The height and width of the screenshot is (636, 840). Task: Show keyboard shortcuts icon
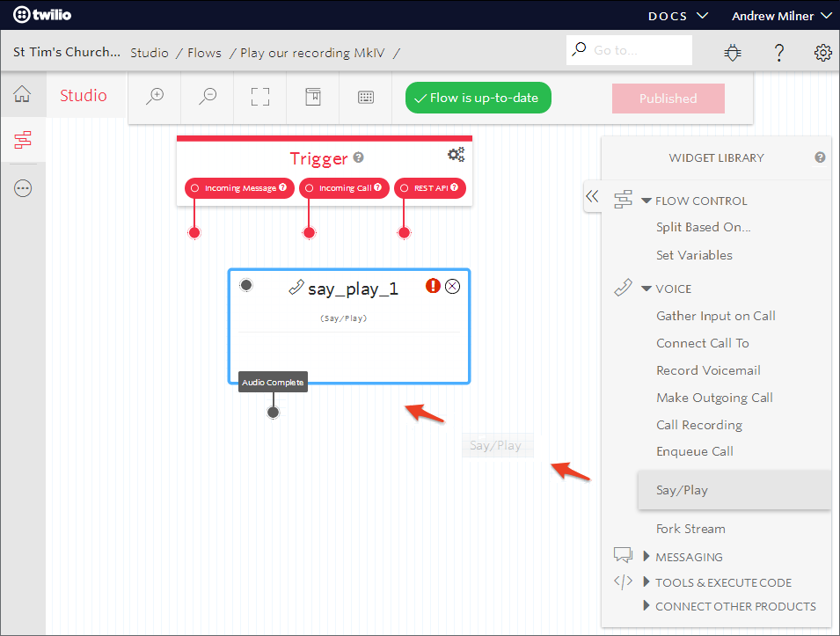tap(366, 97)
